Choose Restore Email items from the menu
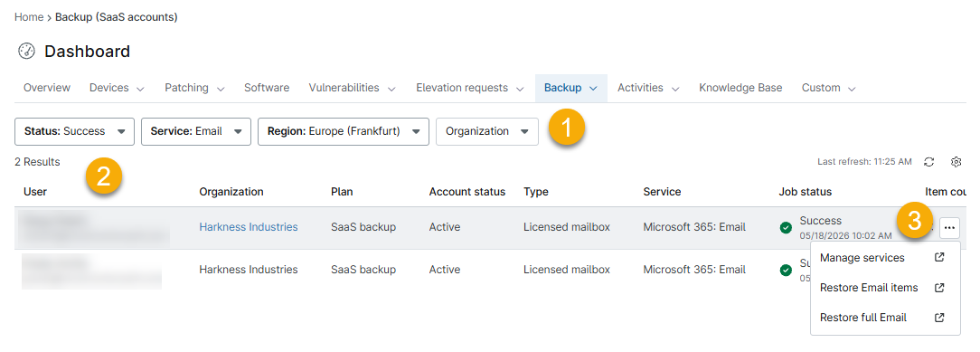 885,288
